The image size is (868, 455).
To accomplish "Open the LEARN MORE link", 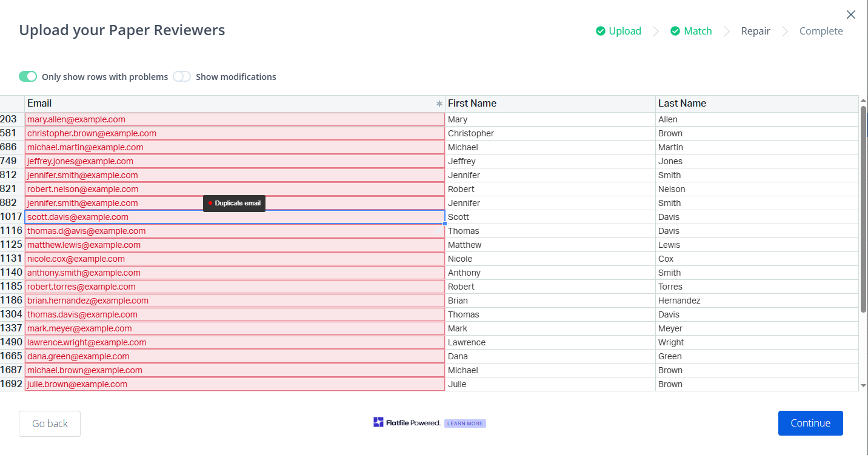I will pos(465,423).
